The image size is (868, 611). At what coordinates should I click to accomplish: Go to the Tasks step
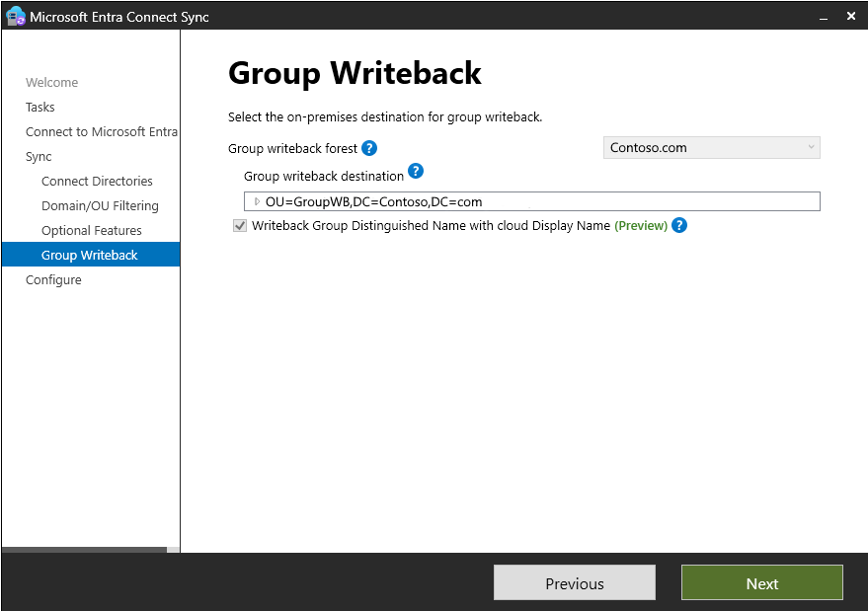(x=40, y=107)
